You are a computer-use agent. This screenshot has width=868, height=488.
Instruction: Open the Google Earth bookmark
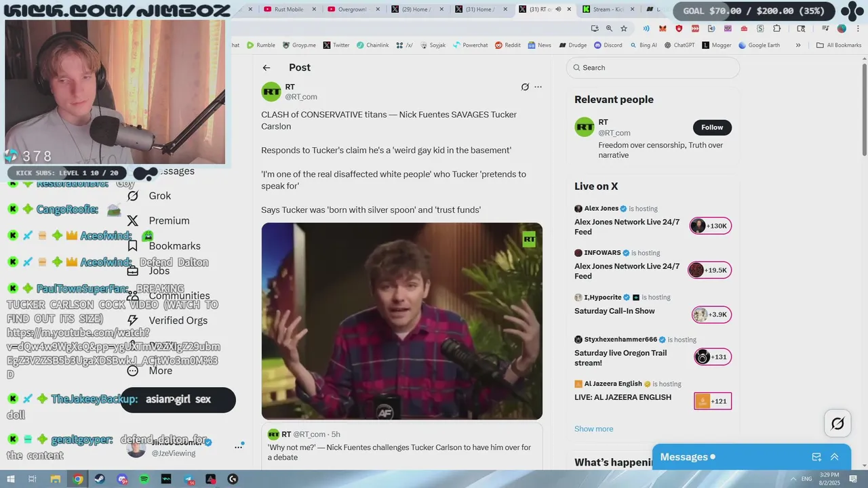(x=759, y=45)
